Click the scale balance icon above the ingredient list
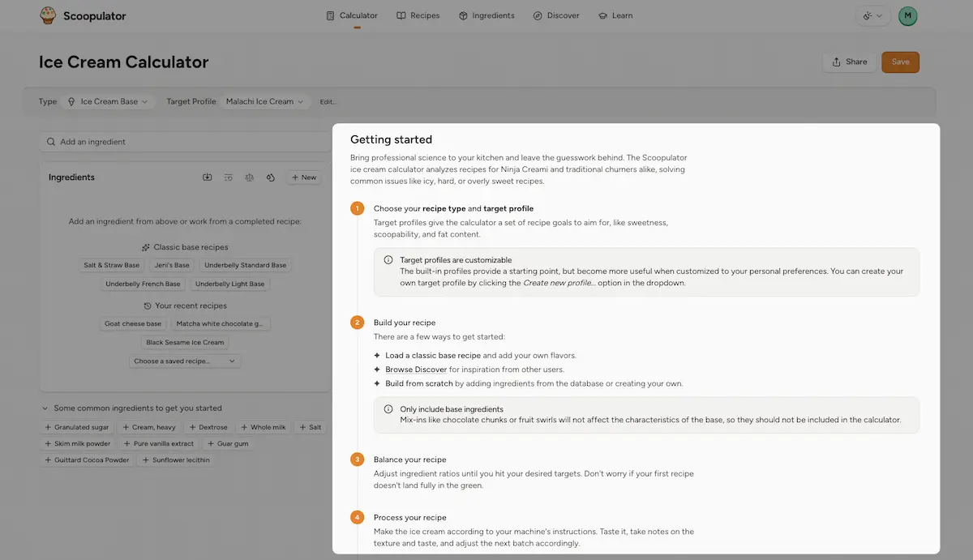 click(x=250, y=177)
